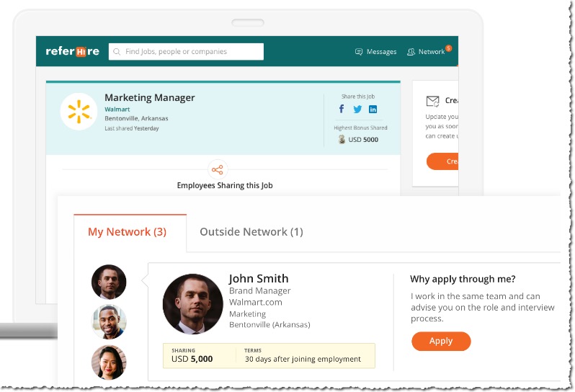Viewport: 575px width, 392px height.
Task: Open Network from the top bar
Action: (426, 52)
